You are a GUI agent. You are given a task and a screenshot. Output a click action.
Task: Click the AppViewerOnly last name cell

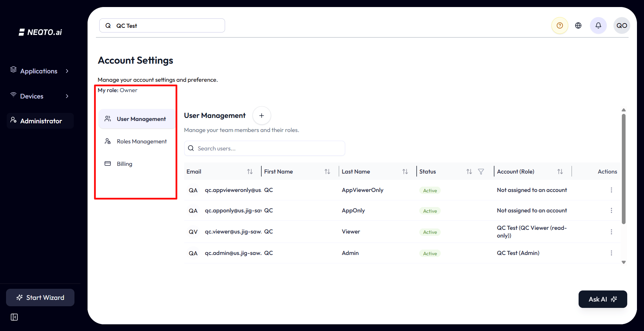[363, 190]
